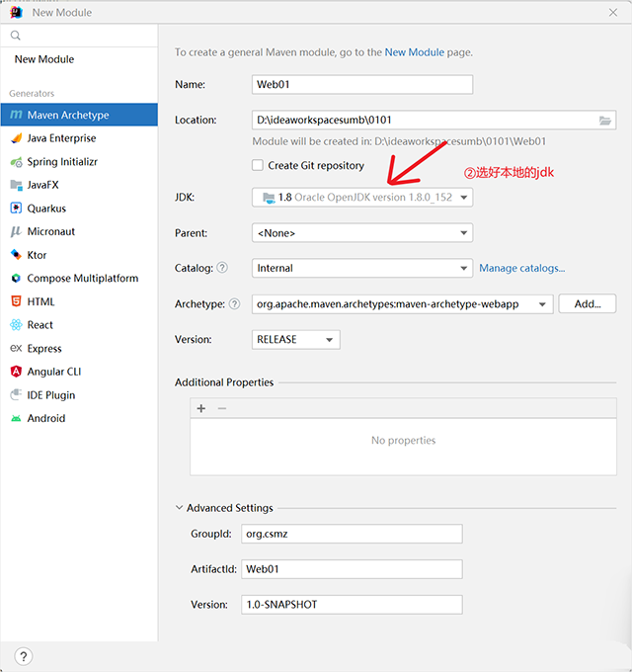Click the add property plus icon
Screen dimensions: 632x672
coord(201,408)
